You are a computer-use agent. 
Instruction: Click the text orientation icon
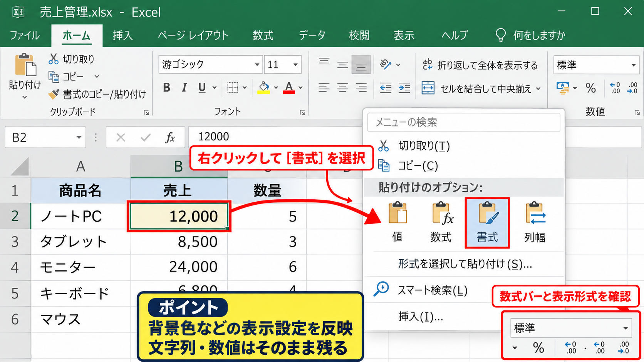pyautogui.click(x=386, y=64)
